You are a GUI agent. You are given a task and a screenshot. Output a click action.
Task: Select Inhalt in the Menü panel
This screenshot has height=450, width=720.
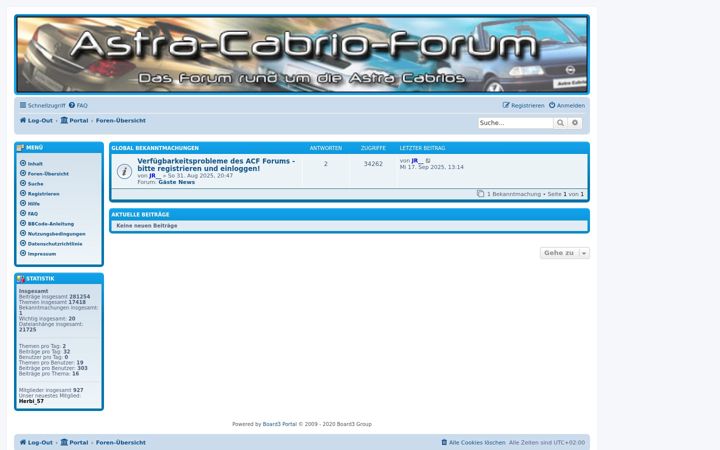(x=35, y=164)
